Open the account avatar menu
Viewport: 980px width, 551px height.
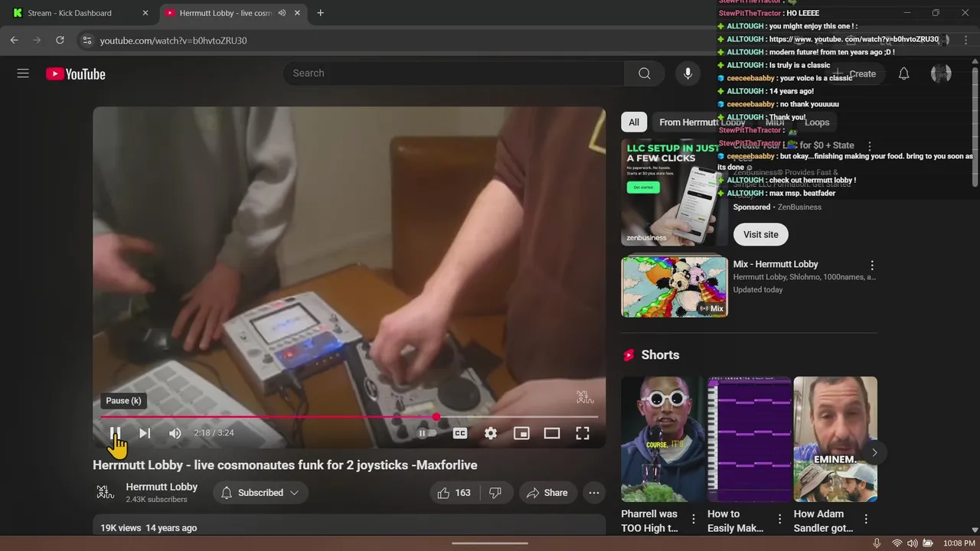tap(941, 73)
